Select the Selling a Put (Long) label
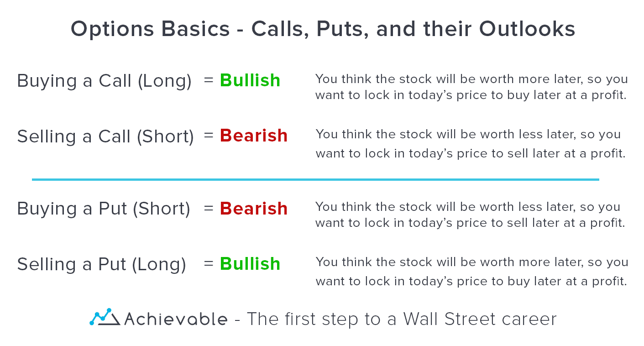 (101, 264)
